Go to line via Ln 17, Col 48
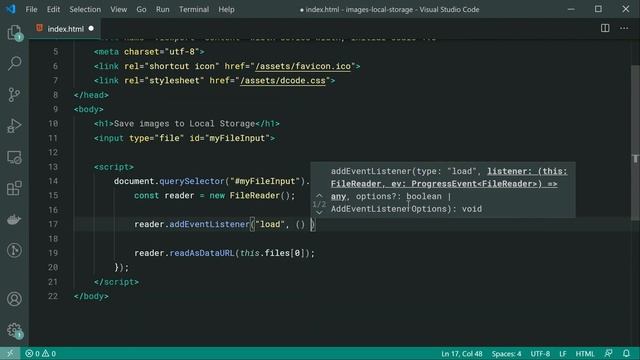 462,353
